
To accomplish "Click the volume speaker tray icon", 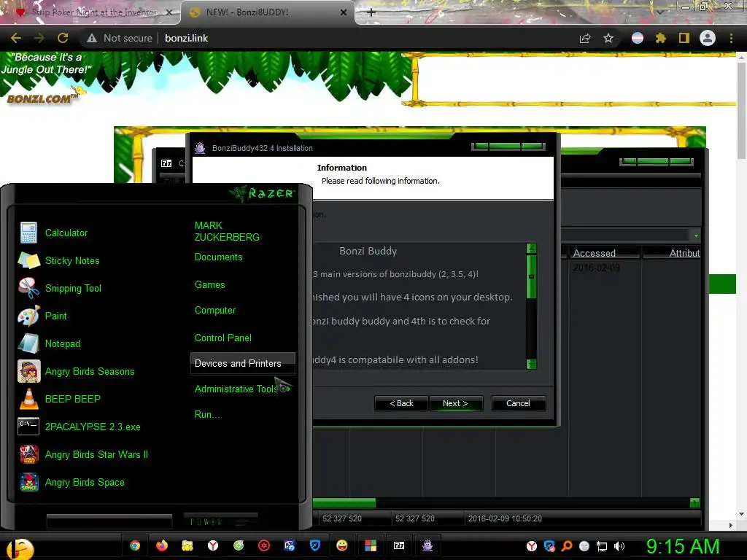I will click(x=619, y=546).
